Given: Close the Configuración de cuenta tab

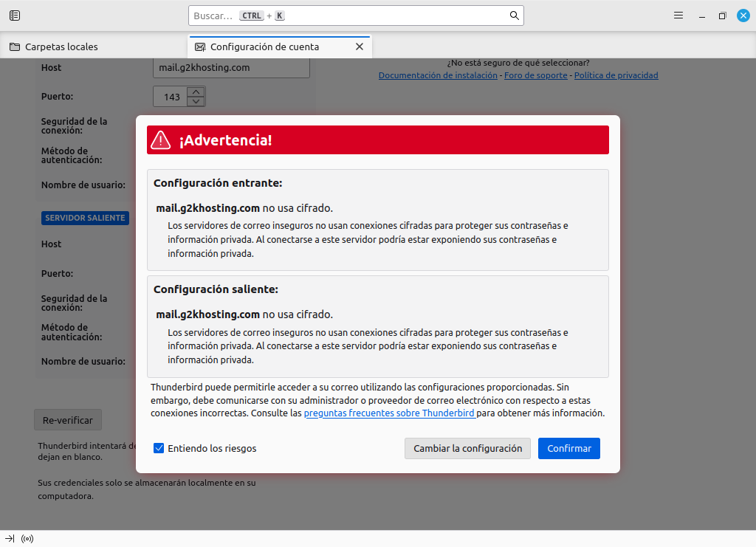Looking at the screenshot, I should (360, 47).
